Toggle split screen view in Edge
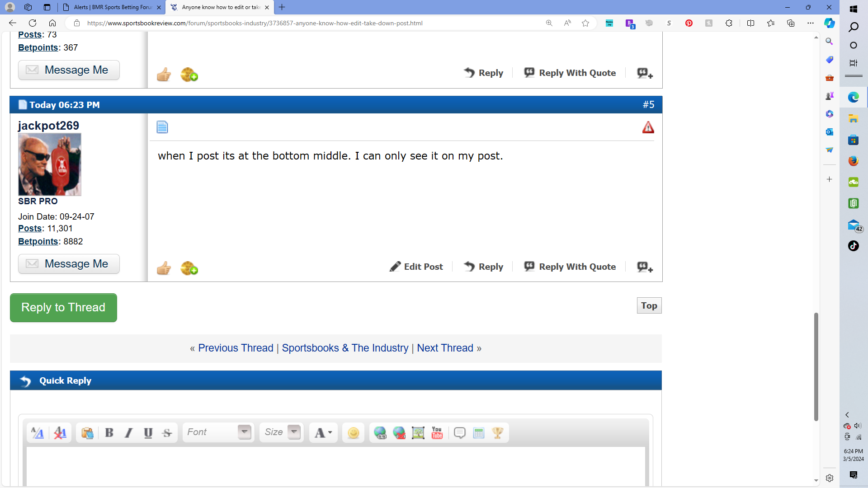 750,23
